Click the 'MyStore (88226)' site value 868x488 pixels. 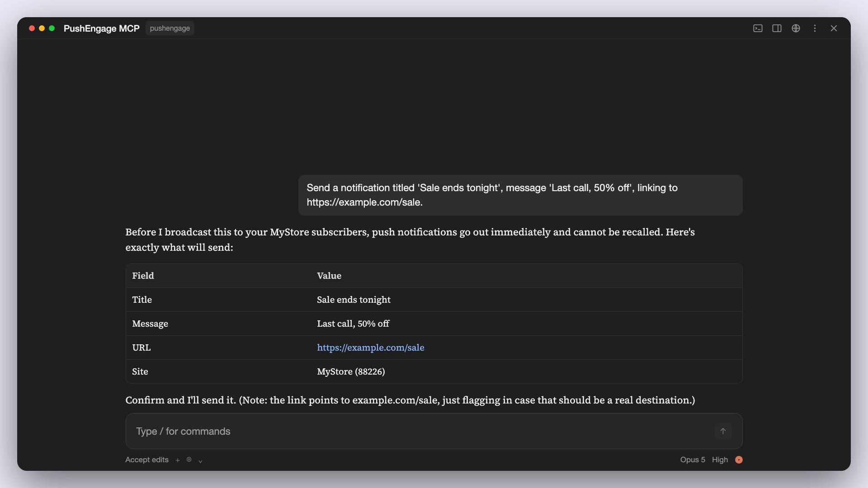[351, 371]
